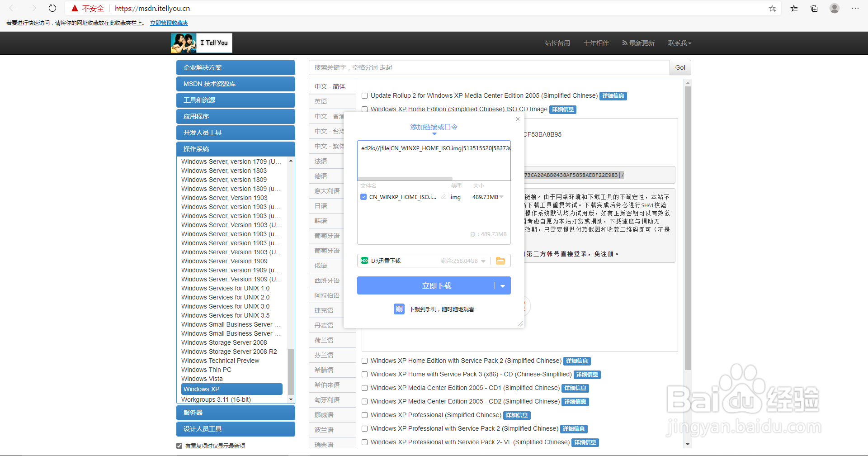This screenshot has height=456, width=868.
Task: Check Windows XP Media Center 2005 CD2 checkbox
Action: 364,402
